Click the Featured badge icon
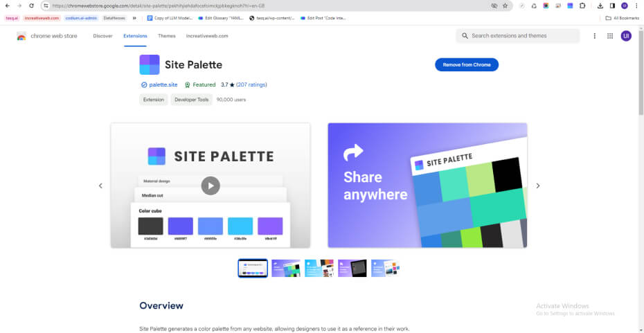This screenshot has height=333, width=644. click(x=187, y=85)
